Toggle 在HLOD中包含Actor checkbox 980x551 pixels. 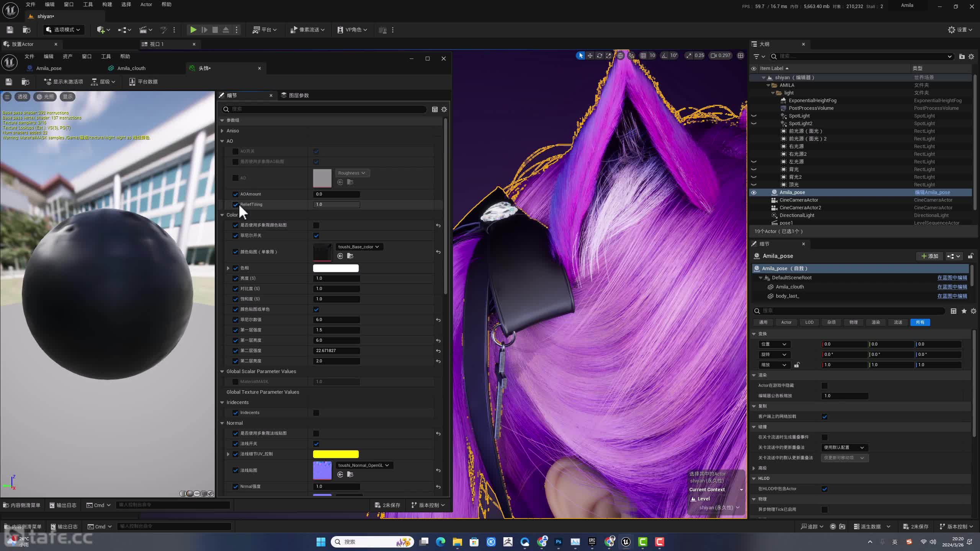tap(825, 489)
